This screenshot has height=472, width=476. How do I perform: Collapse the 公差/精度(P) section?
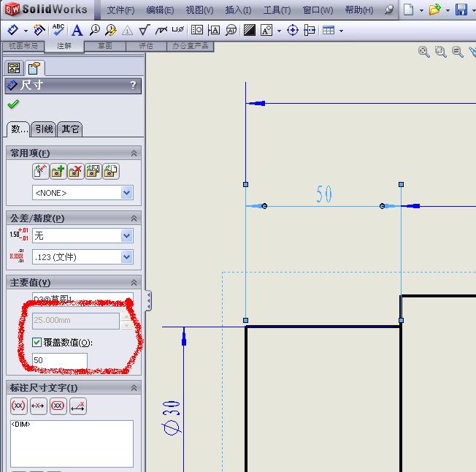tap(134, 218)
